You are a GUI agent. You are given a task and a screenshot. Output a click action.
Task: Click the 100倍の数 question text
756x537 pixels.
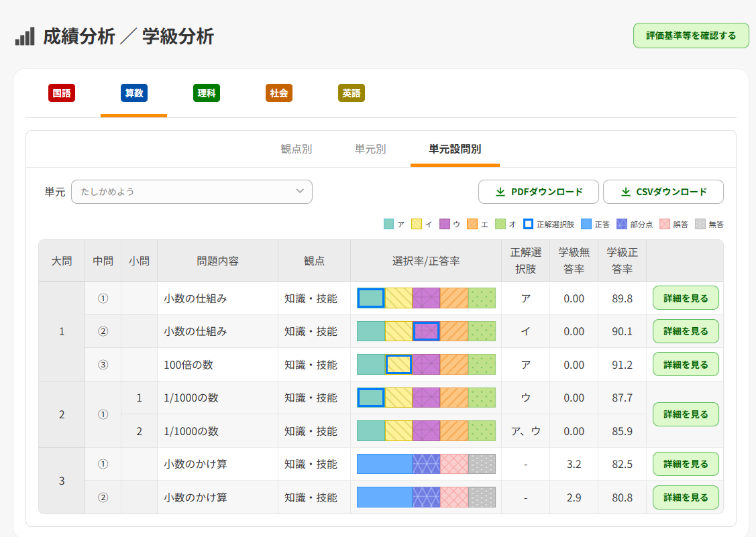click(188, 365)
